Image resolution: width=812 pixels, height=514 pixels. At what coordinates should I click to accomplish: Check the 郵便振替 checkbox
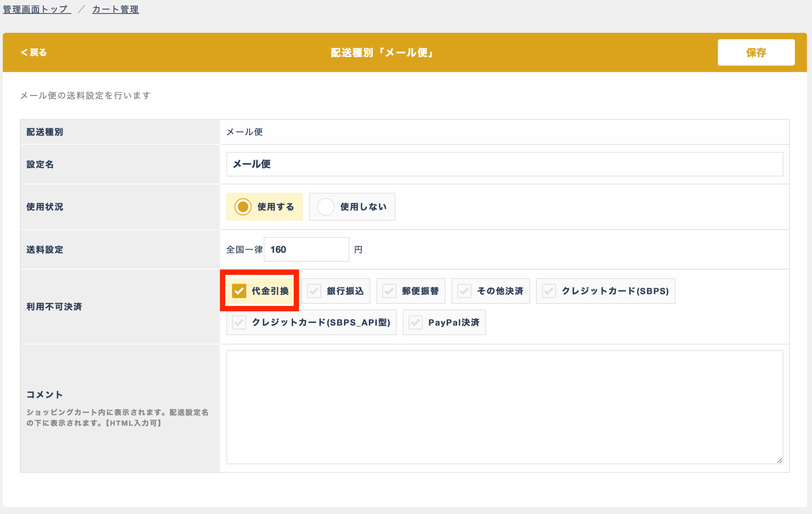(x=411, y=291)
